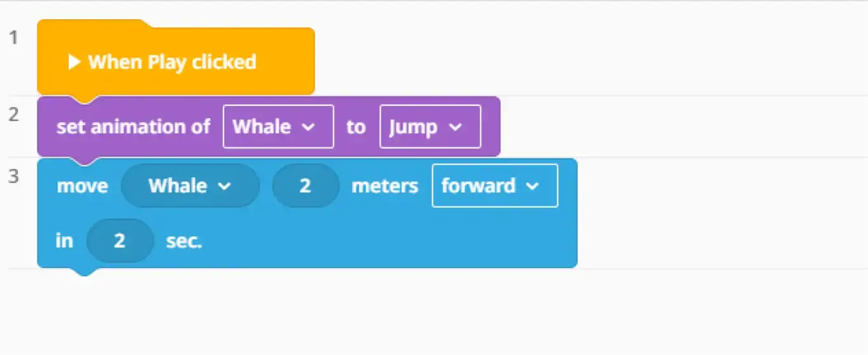Select the "When Play clicked" event block text
The height and width of the screenshot is (355, 868).
click(x=172, y=62)
